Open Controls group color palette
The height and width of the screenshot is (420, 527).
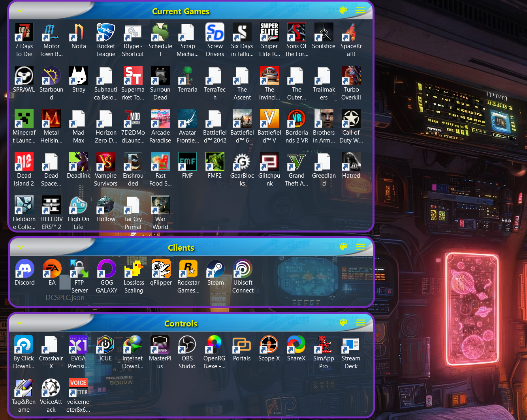pos(344,322)
